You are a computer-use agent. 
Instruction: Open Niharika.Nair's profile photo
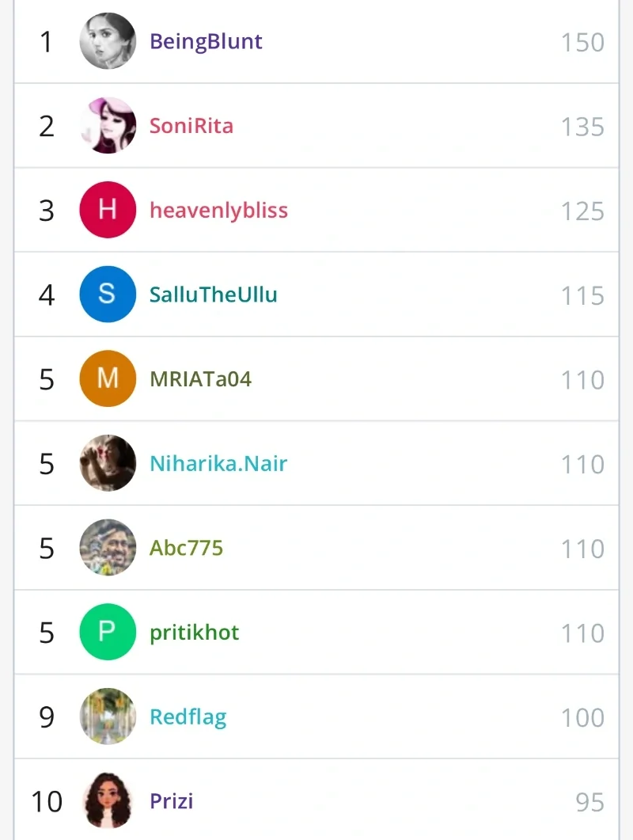tap(108, 463)
